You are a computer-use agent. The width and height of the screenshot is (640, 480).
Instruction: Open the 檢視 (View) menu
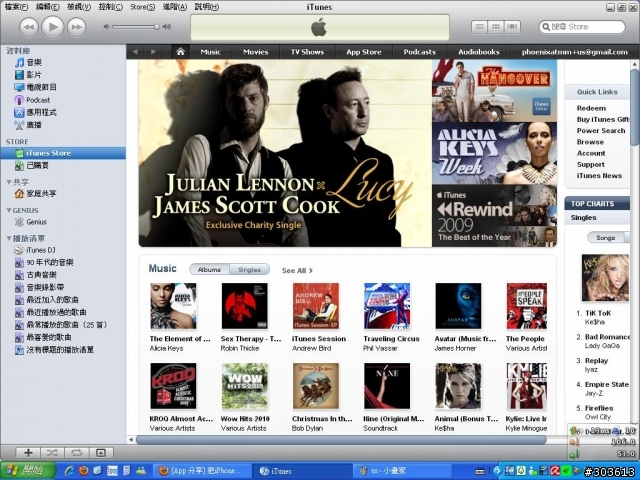[x=79, y=7]
